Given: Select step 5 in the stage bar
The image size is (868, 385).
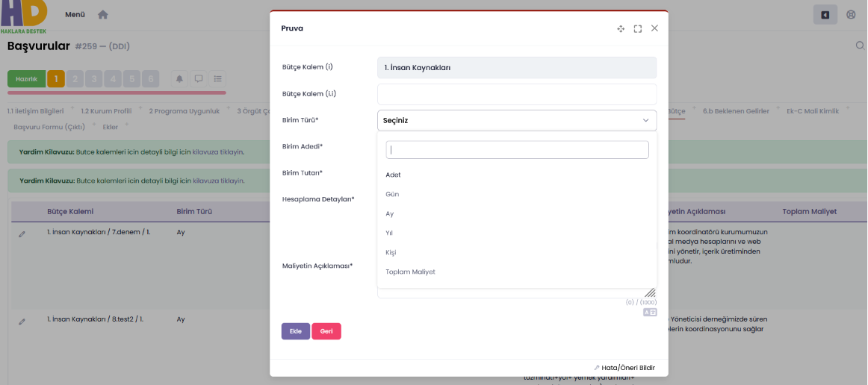Looking at the screenshot, I should [x=131, y=79].
